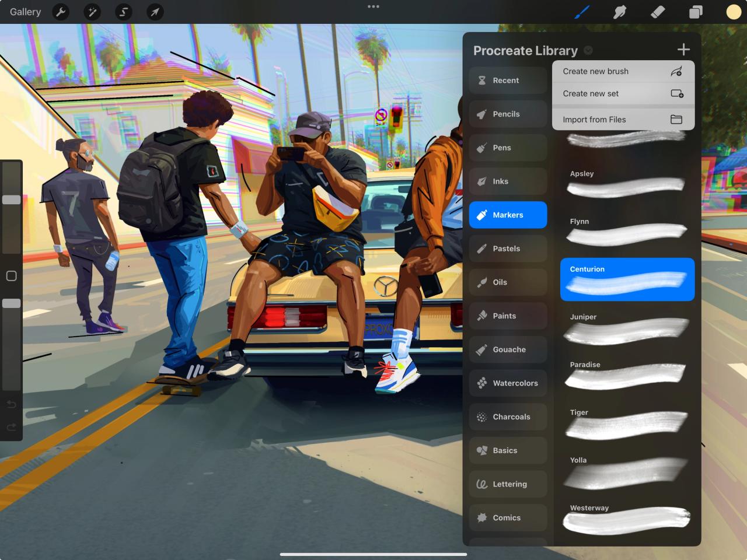The width and height of the screenshot is (747, 560).
Task: Select the Smudge tool
Action: (x=619, y=11)
